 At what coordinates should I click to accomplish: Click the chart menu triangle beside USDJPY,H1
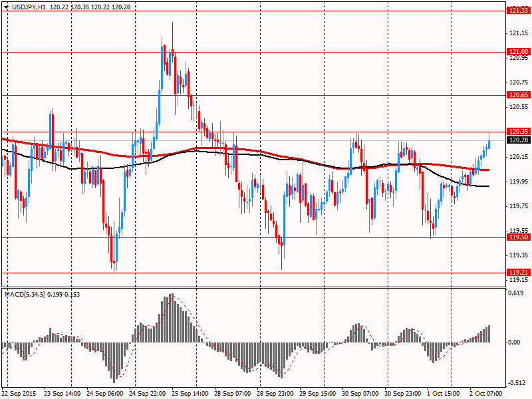pyautogui.click(x=6, y=7)
